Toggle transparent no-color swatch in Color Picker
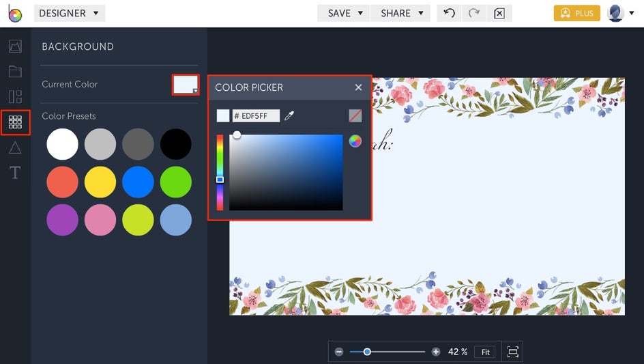The width and height of the screenshot is (644, 364). pyautogui.click(x=355, y=115)
